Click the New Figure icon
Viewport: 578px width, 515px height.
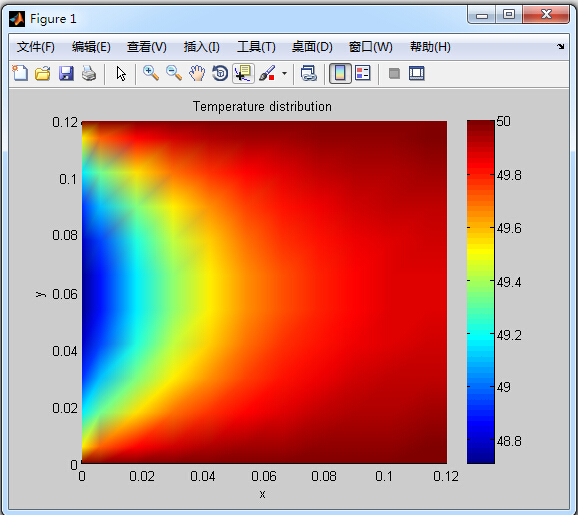click(20, 73)
